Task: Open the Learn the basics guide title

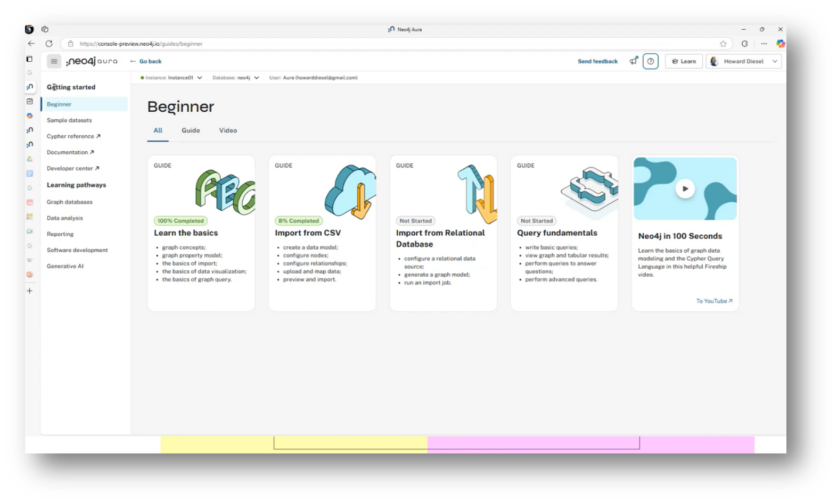Action: 186,233
